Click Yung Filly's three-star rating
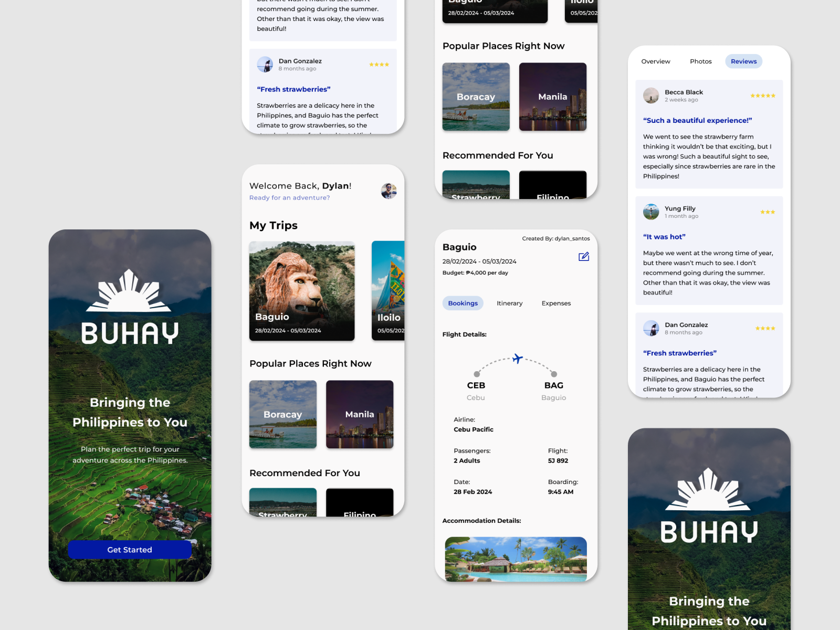The width and height of the screenshot is (840, 630). click(768, 212)
